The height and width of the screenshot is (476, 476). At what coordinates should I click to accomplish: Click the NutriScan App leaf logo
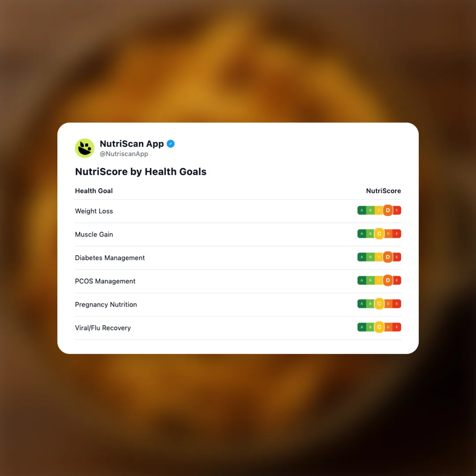point(85,148)
